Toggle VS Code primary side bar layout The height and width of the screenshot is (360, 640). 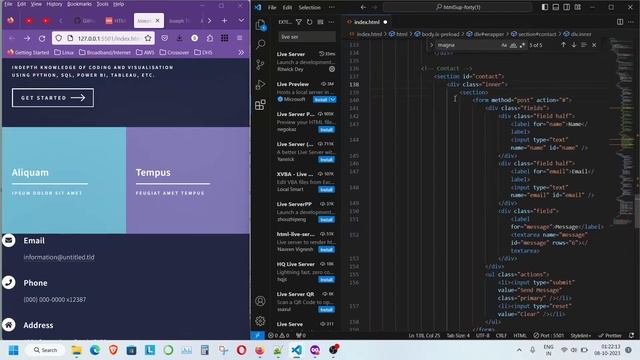[545, 7]
